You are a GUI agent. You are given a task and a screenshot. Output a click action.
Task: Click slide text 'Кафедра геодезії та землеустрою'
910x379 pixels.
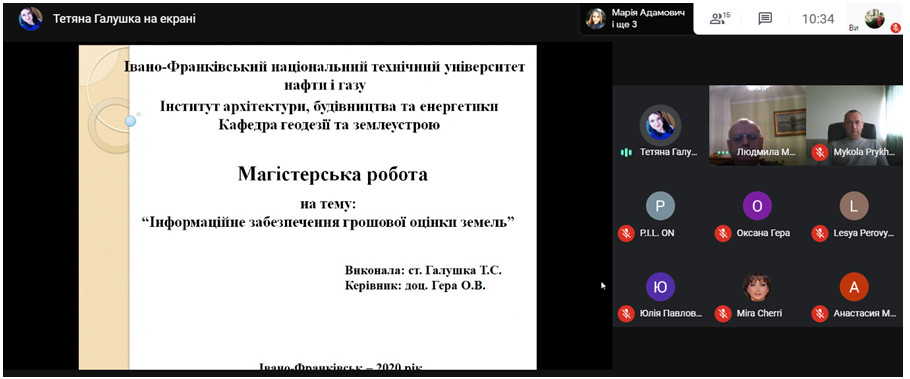click(x=328, y=124)
